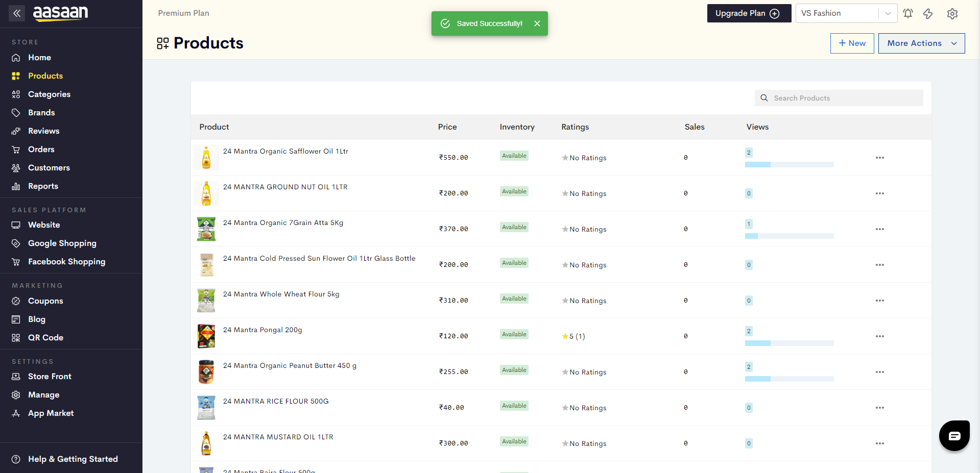Open row options for Sun Flower Oil Glass Bottle
This screenshot has width=980, height=473.
879,265
